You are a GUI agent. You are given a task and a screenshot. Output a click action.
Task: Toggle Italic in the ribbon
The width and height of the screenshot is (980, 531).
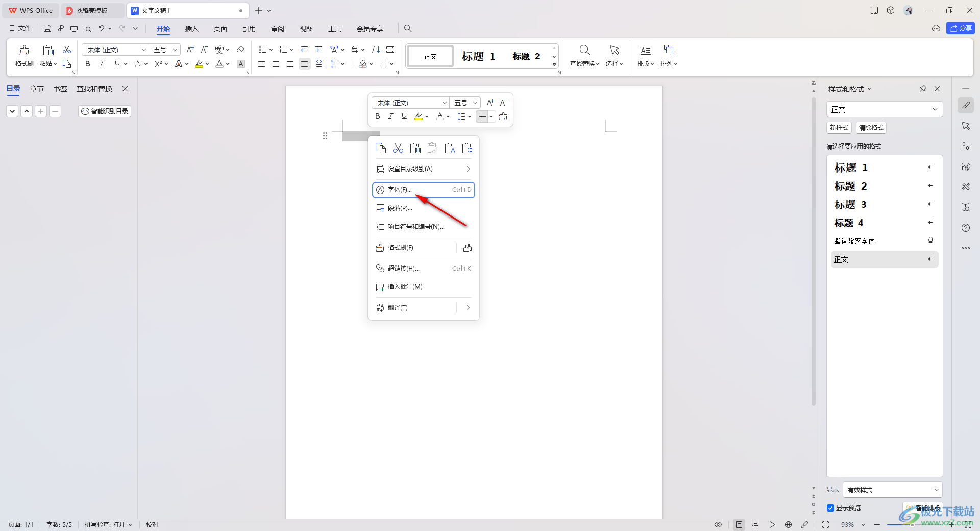tap(102, 64)
